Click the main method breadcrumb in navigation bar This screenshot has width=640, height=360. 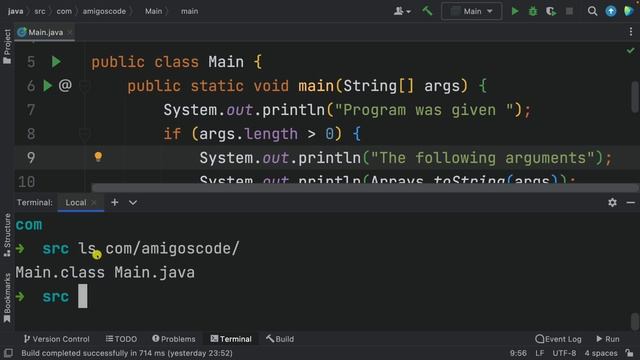tap(189, 11)
